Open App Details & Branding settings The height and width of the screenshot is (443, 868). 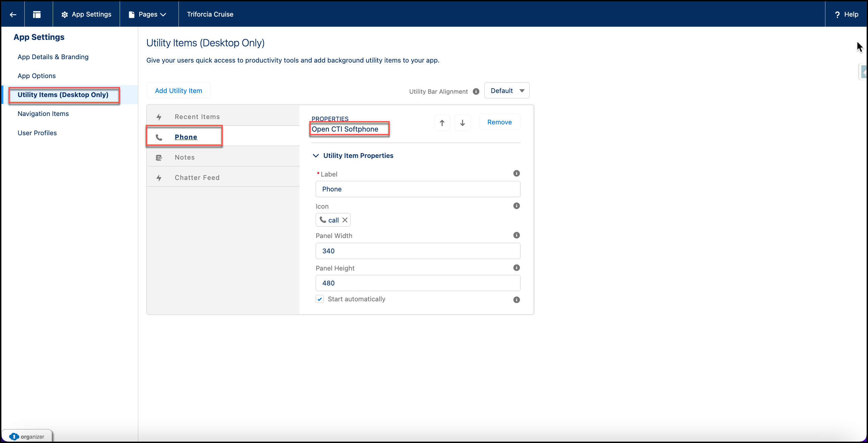click(x=53, y=57)
